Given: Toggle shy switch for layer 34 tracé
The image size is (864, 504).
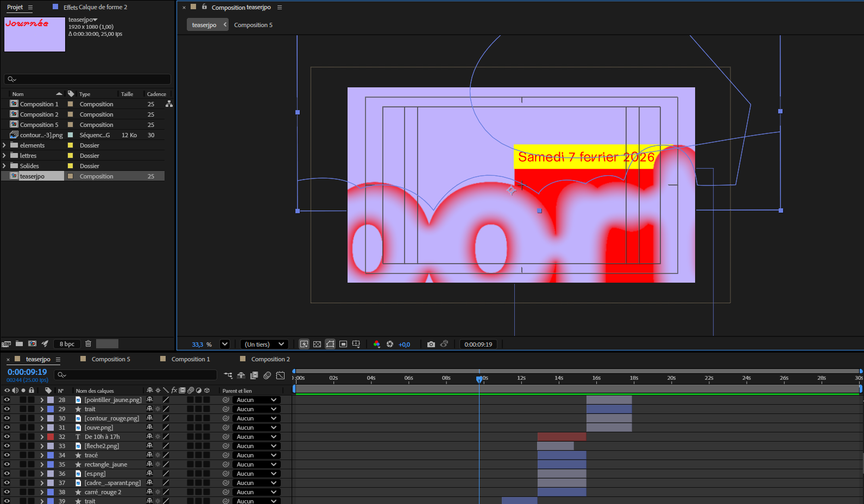Looking at the screenshot, I should pos(150,455).
